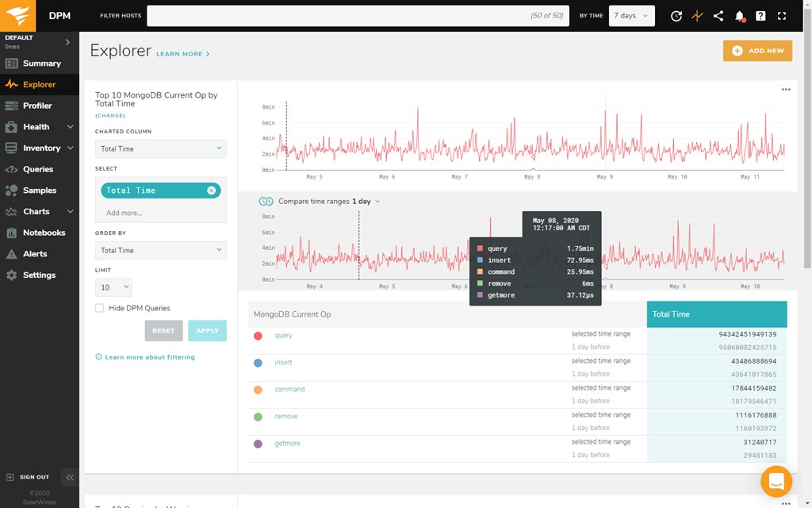Refresh the dashboard data
Screen dimensions: 812x508
click(x=676, y=15)
